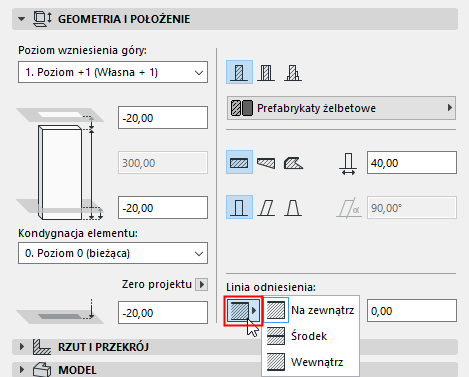The height and width of the screenshot is (377, 469).
Task: Click the Zero projektu arrow button
Action: 201,285
